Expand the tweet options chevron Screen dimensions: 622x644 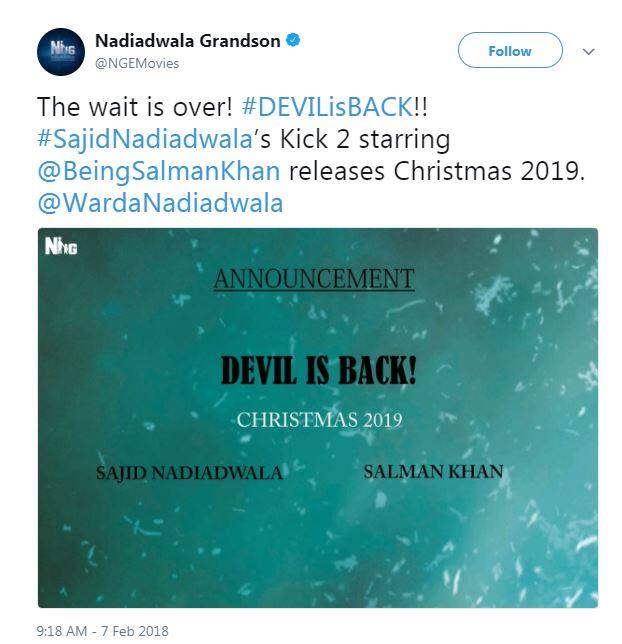click(588, 51)
